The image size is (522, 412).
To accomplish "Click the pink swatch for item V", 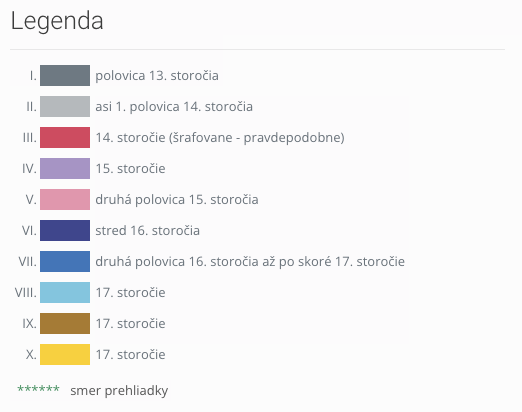I will tap(65, 199).
